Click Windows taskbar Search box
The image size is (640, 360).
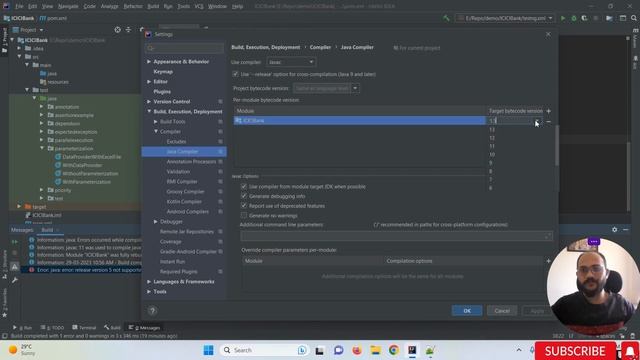pos(264,350)
